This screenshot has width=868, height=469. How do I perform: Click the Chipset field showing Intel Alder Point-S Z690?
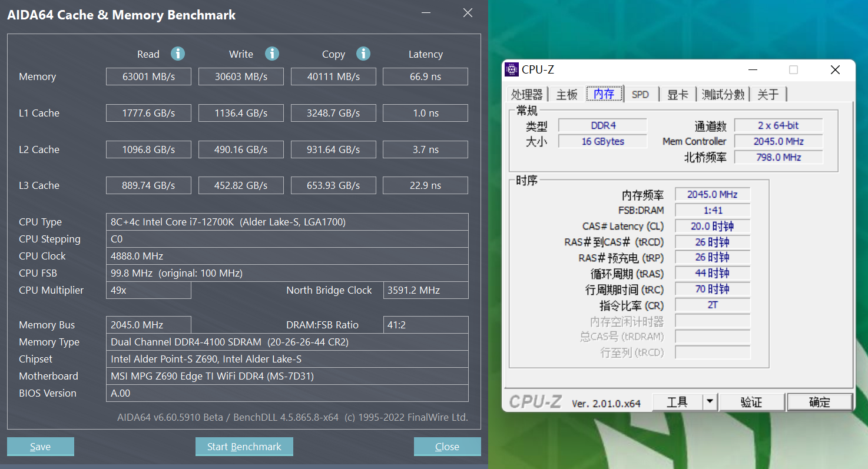[x=287, y=359]
